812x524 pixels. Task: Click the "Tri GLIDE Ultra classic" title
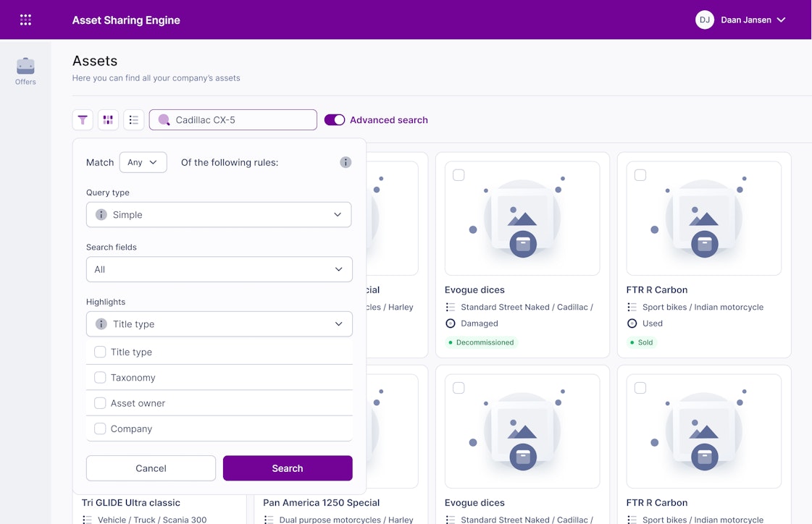click(x=131, y=503)
